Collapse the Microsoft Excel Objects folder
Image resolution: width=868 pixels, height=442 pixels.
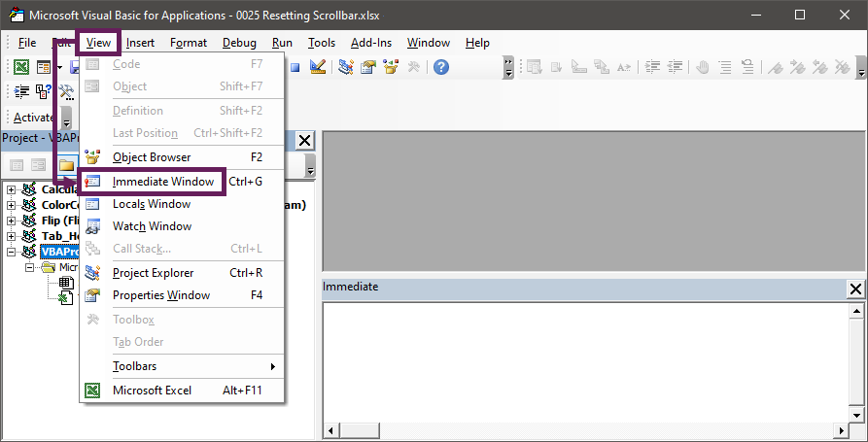point(29,267)
